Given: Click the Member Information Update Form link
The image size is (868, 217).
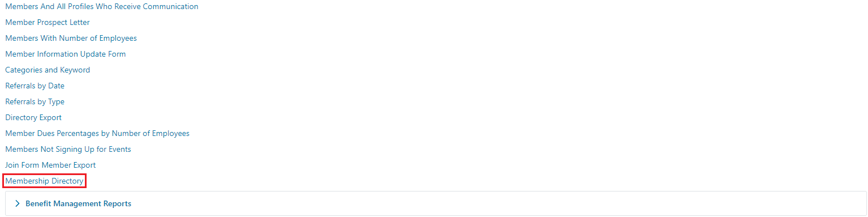Looking at the screenshot, I should pos(66,54).
